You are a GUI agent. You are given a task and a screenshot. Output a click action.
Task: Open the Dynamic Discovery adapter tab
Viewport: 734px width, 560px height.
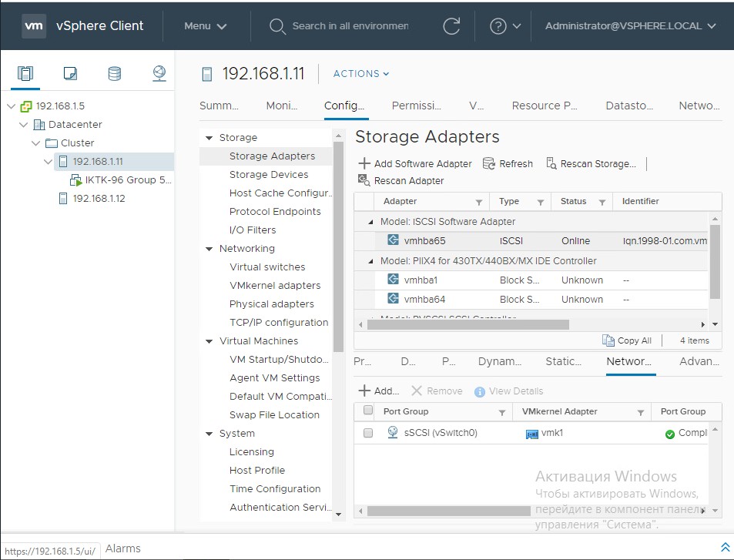[500, 361]
